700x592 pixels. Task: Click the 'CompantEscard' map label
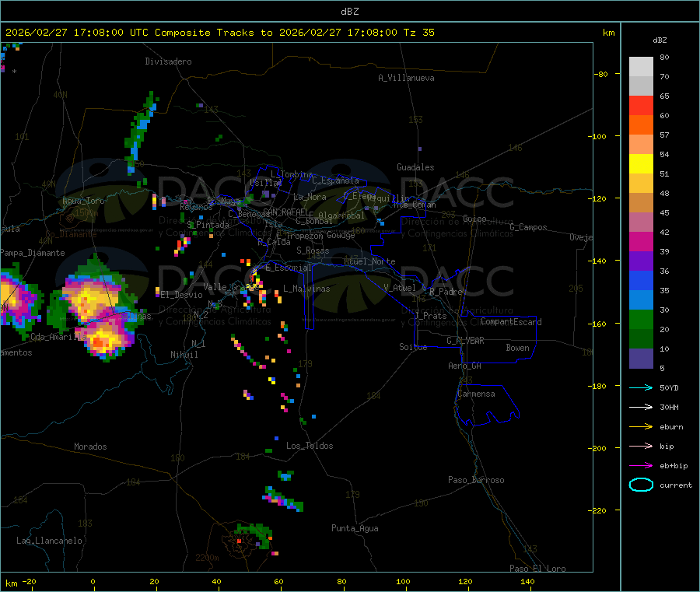point(511,322)
